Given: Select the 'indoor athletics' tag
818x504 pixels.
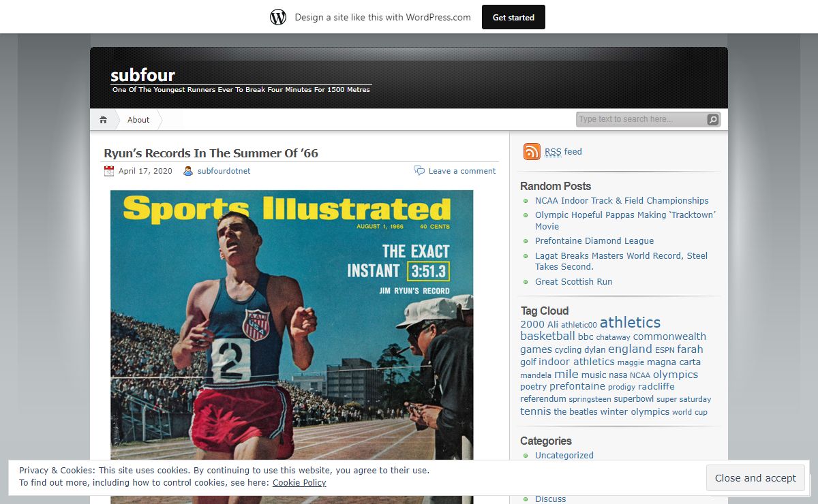Looking at the screenshot, I should point(577,362).
